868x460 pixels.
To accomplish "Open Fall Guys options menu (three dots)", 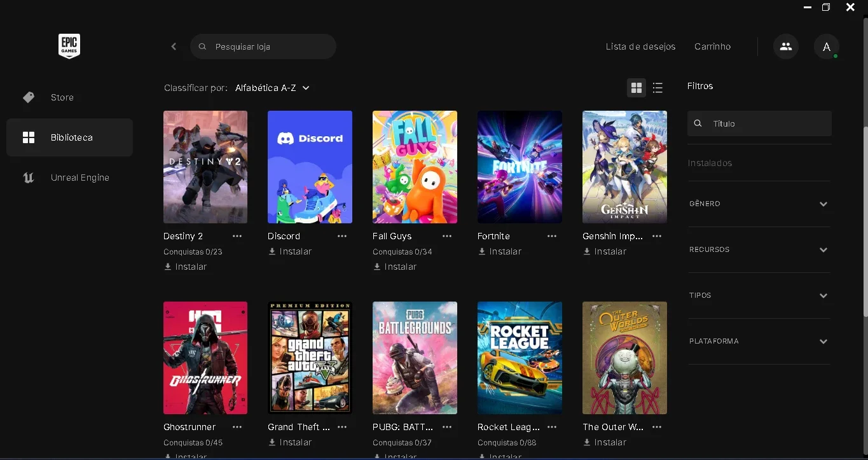I will coord(447,236).
